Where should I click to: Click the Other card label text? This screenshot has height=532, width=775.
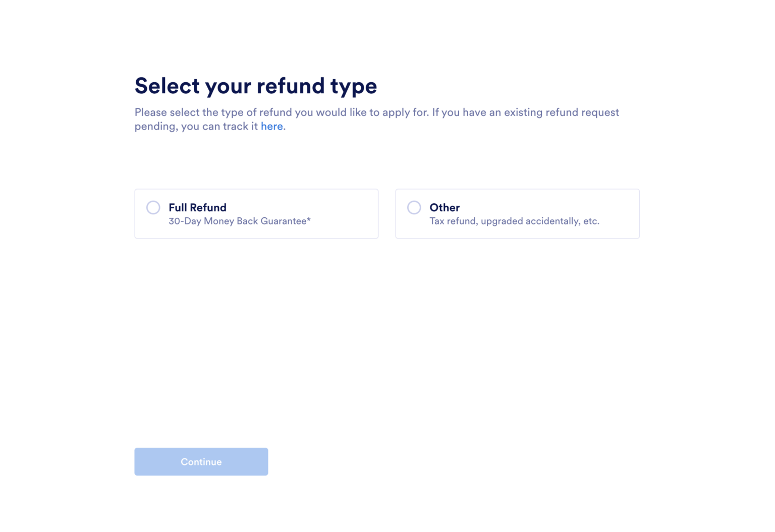coord(444,207)
